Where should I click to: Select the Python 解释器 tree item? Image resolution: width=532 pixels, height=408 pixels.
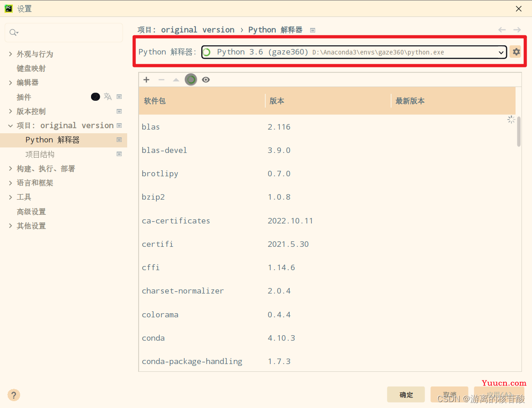[x=64, y=140]
